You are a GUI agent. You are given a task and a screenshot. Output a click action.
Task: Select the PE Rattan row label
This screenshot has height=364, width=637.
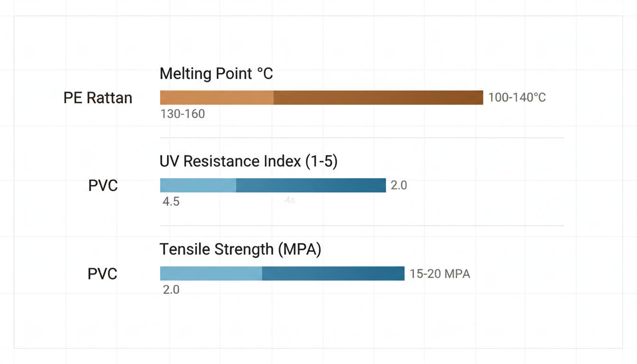pos(98,98)
